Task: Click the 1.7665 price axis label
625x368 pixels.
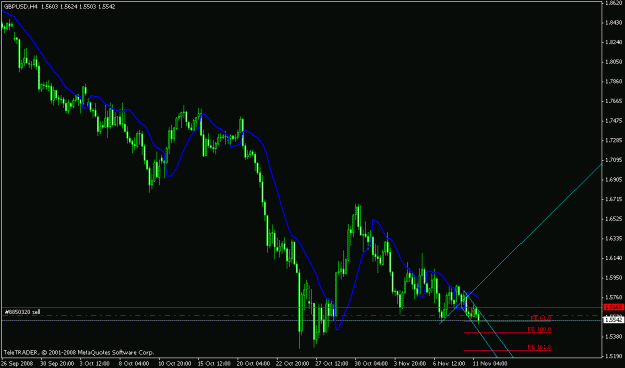Action: click(614, 101)
